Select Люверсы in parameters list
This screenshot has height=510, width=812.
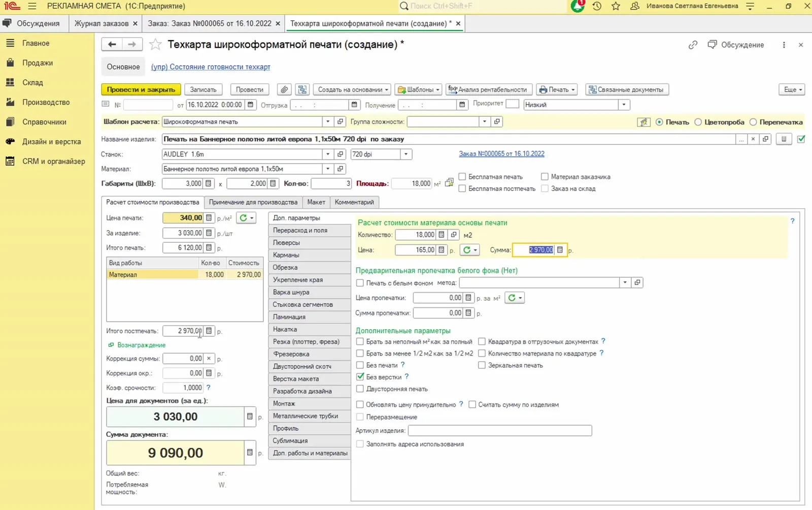[x=309, y=243]
